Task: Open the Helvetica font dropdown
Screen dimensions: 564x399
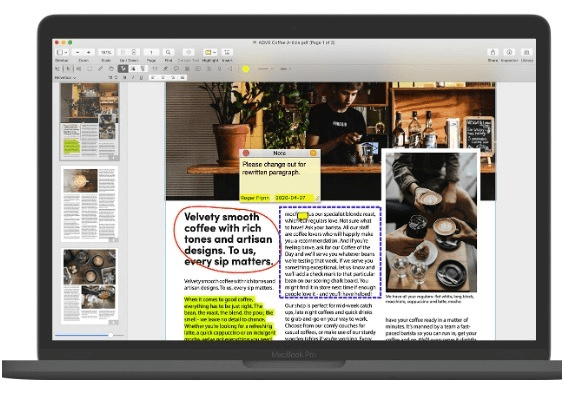Action: click(x=65, y=77)
